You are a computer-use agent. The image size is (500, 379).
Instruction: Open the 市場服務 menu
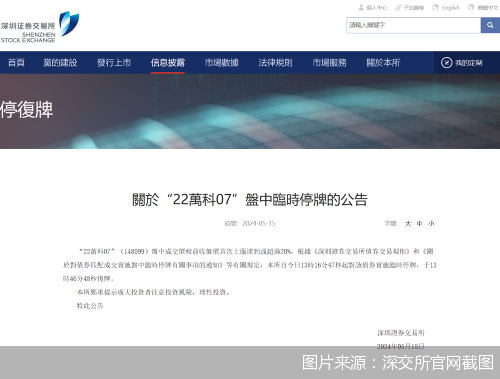coord(329,62)
